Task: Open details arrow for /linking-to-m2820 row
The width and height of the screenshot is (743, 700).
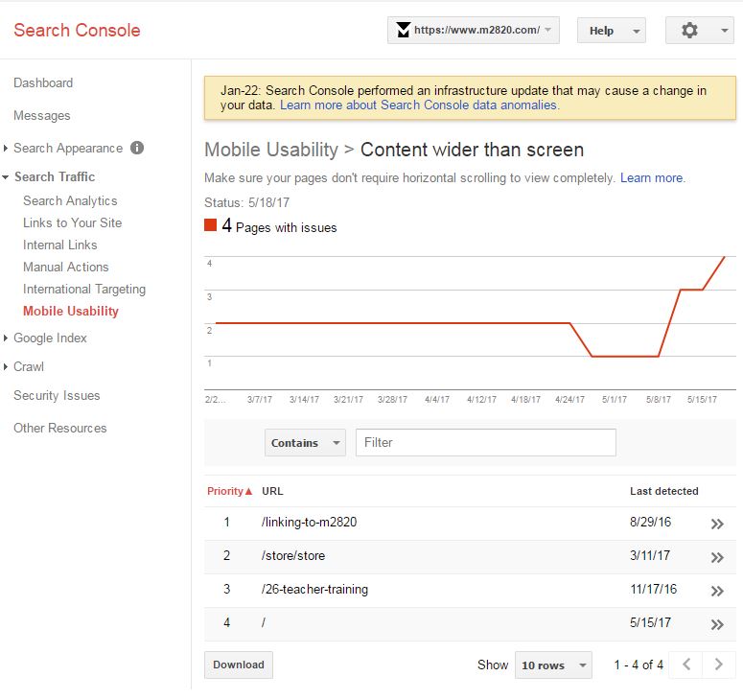Action: point(716,524)
